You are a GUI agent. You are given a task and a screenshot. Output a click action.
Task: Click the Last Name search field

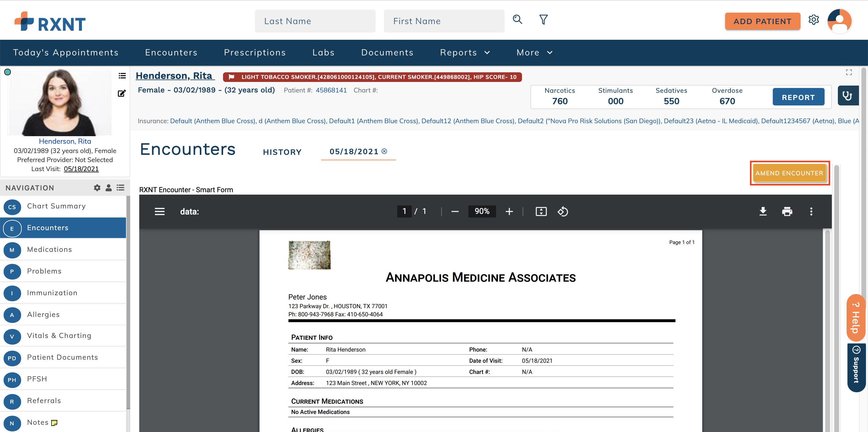[x=315, y=21]
